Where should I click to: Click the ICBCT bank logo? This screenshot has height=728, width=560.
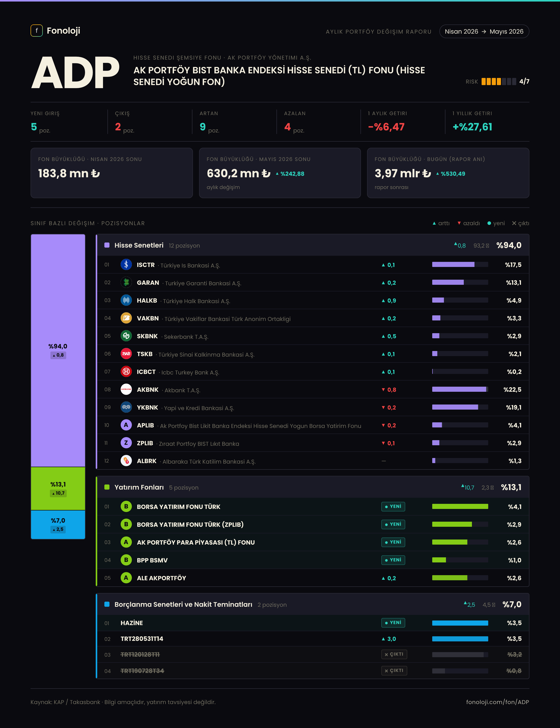pos(126,372)
